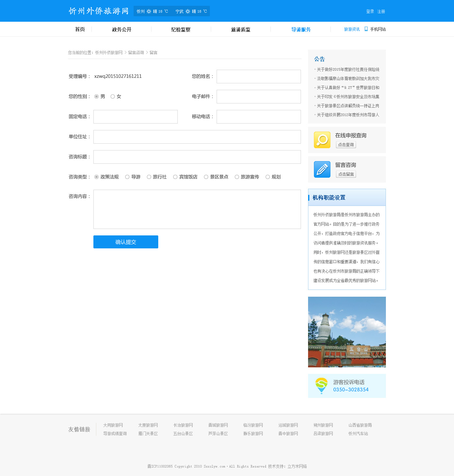This screenshot has height=476, width=454.
Task: Click the 忻州外侨旅游网 site logo
Action: pyautogui.click(x=99, y=11)
